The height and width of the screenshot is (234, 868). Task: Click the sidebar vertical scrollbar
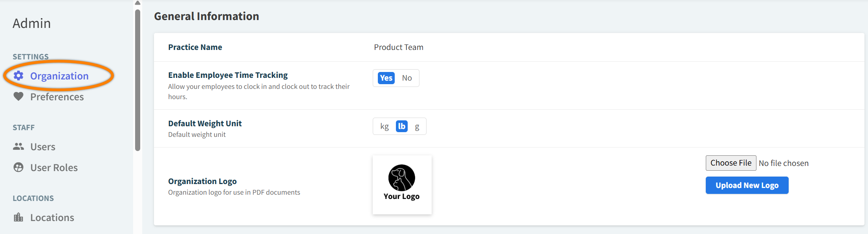[137, 79]
